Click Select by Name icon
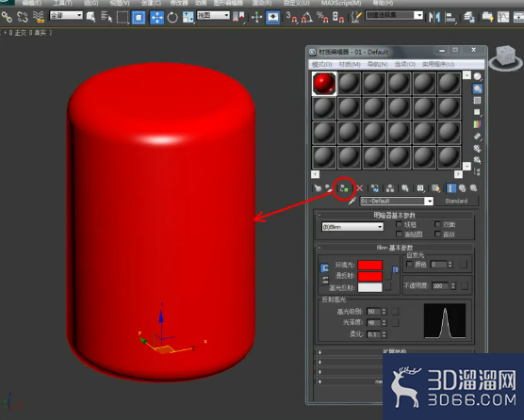524x420 pixels. [106, 17]
